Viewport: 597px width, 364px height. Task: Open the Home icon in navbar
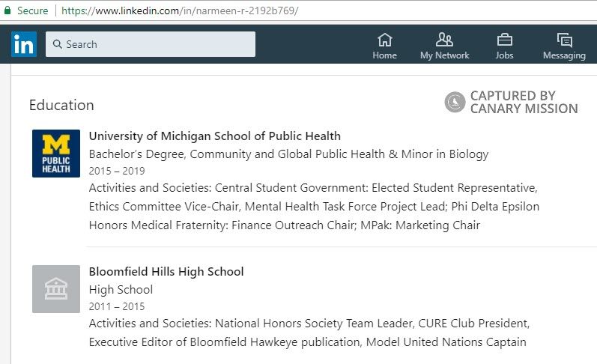(x=384, y=40)
